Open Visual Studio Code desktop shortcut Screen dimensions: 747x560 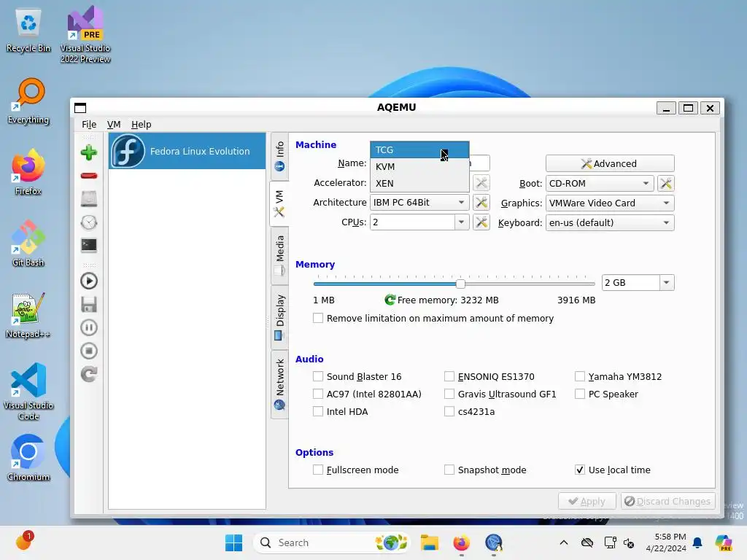28,392
